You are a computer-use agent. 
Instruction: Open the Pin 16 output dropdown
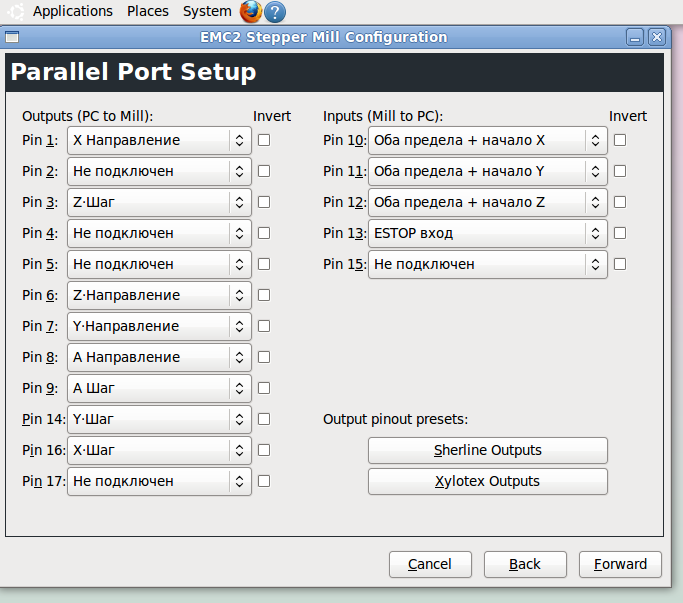click(x=159, y=450)
